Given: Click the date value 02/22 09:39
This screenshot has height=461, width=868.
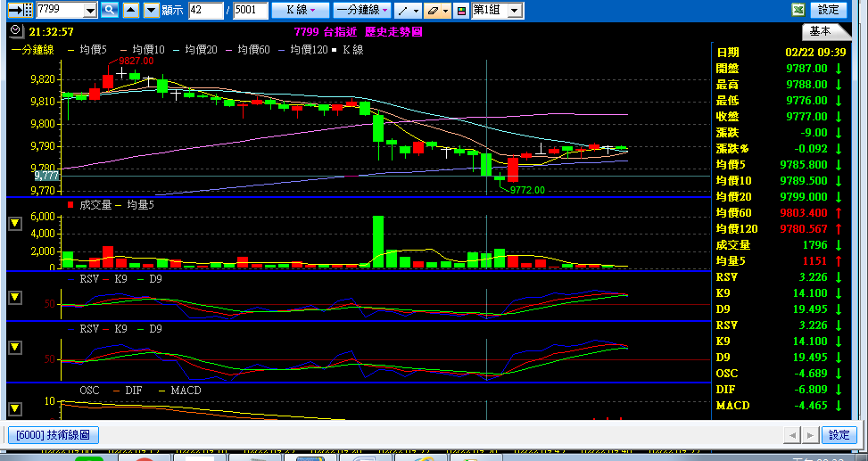Looking at the screenshot, I should (x=815, y=53).
